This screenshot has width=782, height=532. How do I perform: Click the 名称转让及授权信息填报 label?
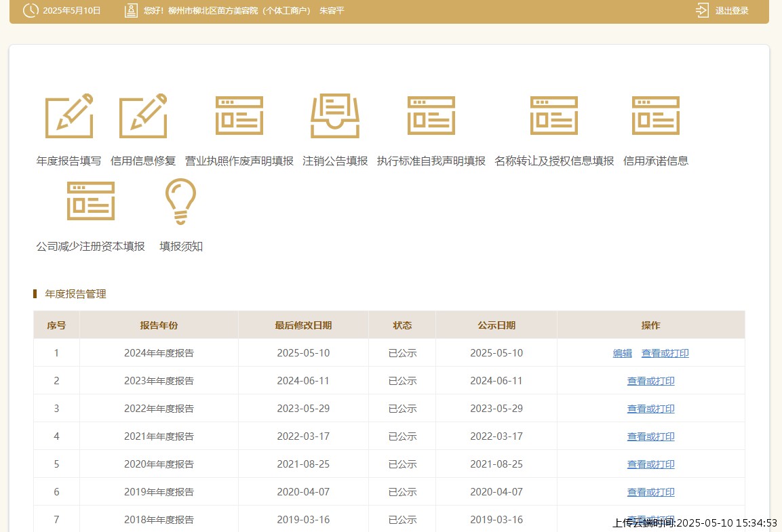(x=554, y=161)
